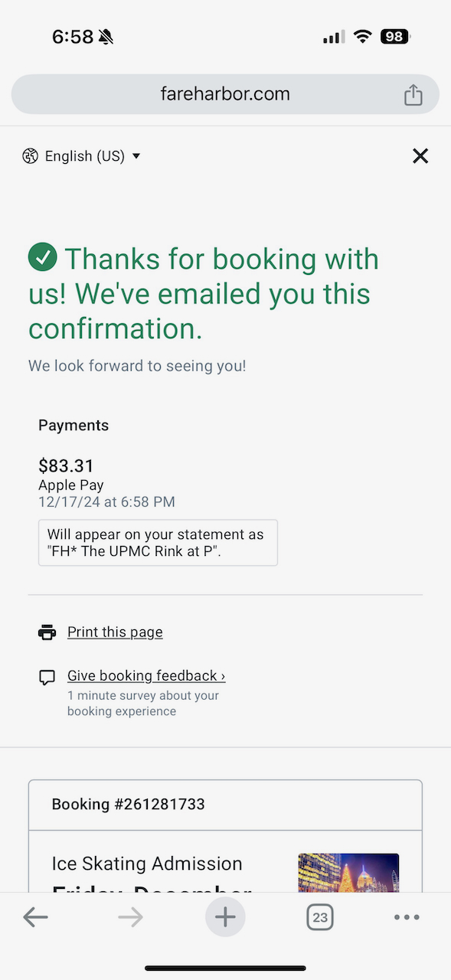Image resolution: width=451 pixels, height=980 pixels.
Task: Tap the statement descriptor note box
Action: (158, 543)
